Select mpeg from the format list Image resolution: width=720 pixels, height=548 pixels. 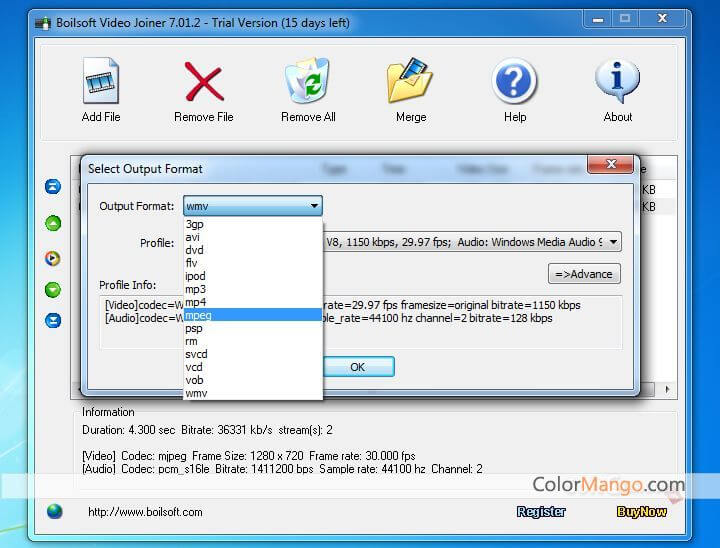tap(198, 315)
